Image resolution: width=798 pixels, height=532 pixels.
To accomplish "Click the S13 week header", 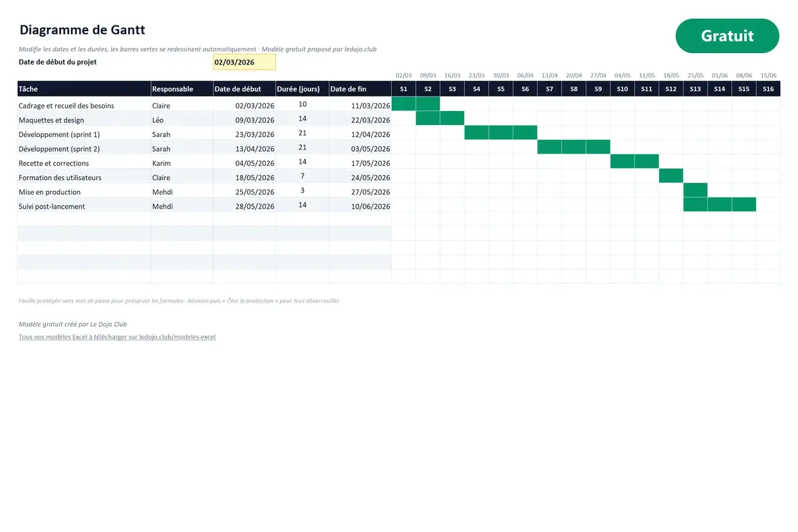I will 696,88.
